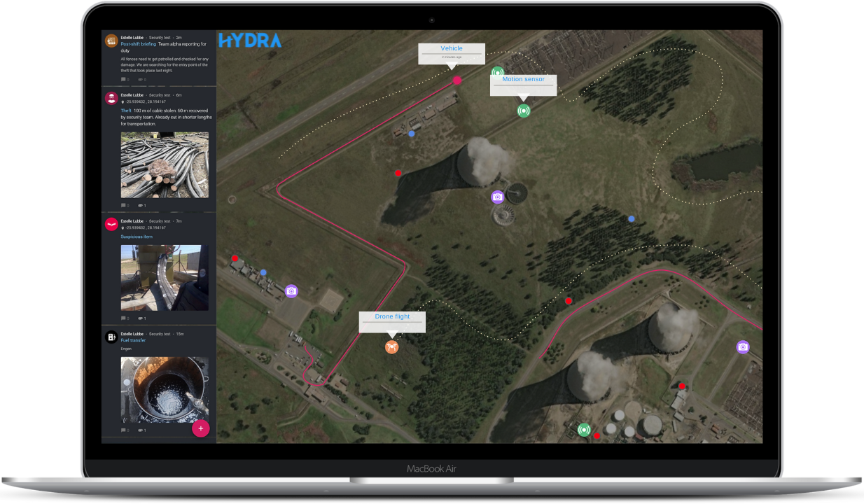Click the comment icon on the Theft post
Screen dimensions: 864x504
[124, 206]
